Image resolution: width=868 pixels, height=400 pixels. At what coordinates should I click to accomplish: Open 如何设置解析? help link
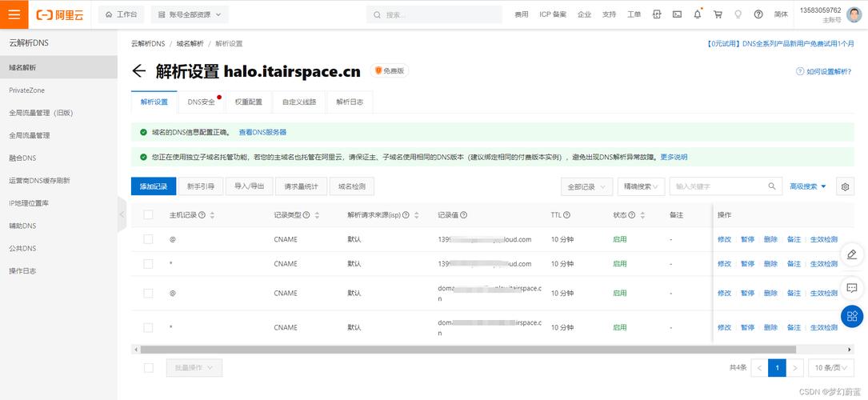824,71
